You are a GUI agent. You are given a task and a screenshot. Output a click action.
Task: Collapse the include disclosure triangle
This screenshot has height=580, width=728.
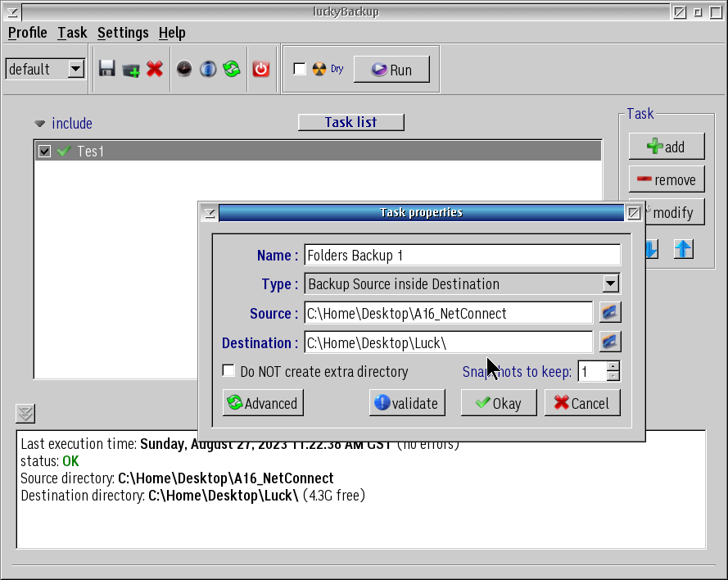click(x=40, y=124)
